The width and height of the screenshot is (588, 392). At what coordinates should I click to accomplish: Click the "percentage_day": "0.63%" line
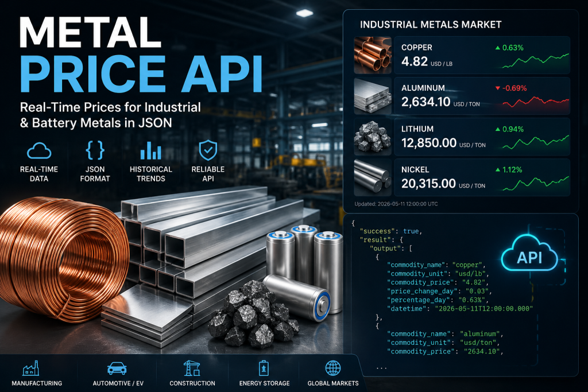438,300
